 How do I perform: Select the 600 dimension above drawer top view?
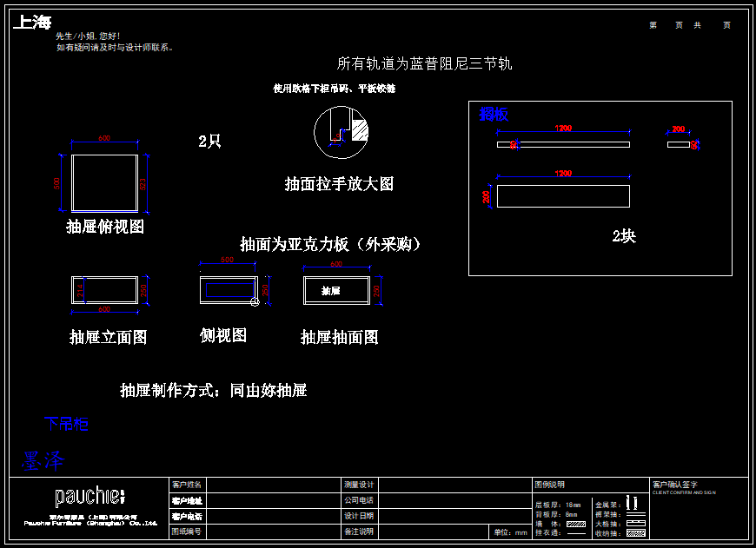(x=104, y=139)
